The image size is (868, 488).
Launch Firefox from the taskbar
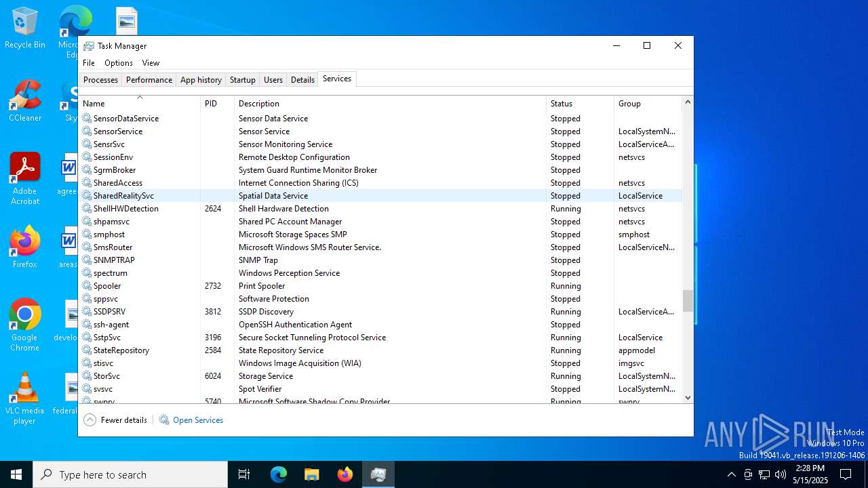coord(344,474)
